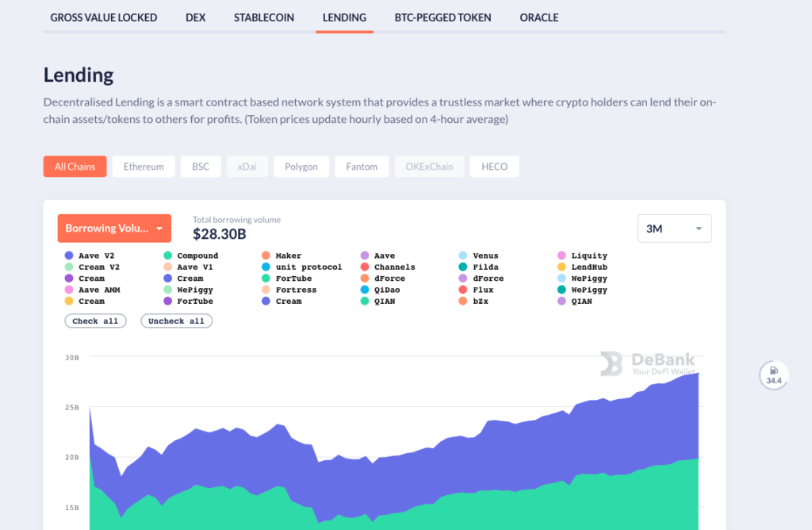Toggle the Venus legend marker

[464, 255]
